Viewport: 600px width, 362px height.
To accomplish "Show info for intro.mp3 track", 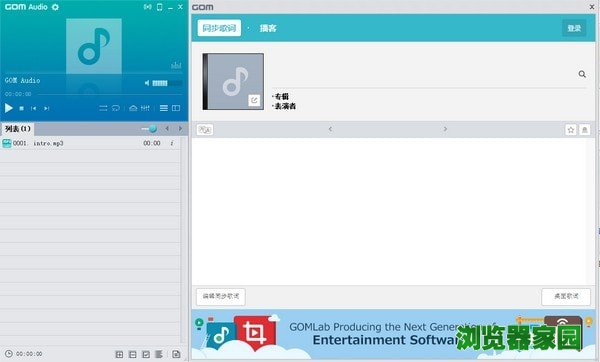I will tap(172, 143).
